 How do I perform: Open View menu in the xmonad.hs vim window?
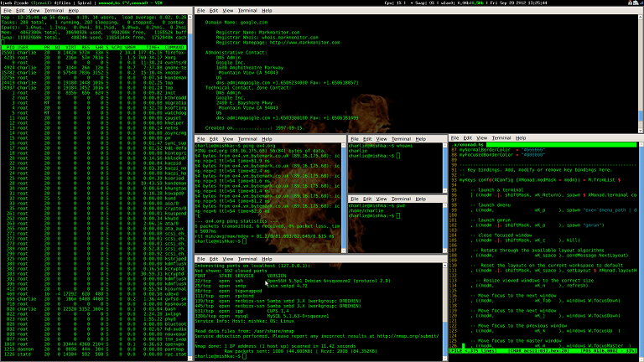click(481, 138)
